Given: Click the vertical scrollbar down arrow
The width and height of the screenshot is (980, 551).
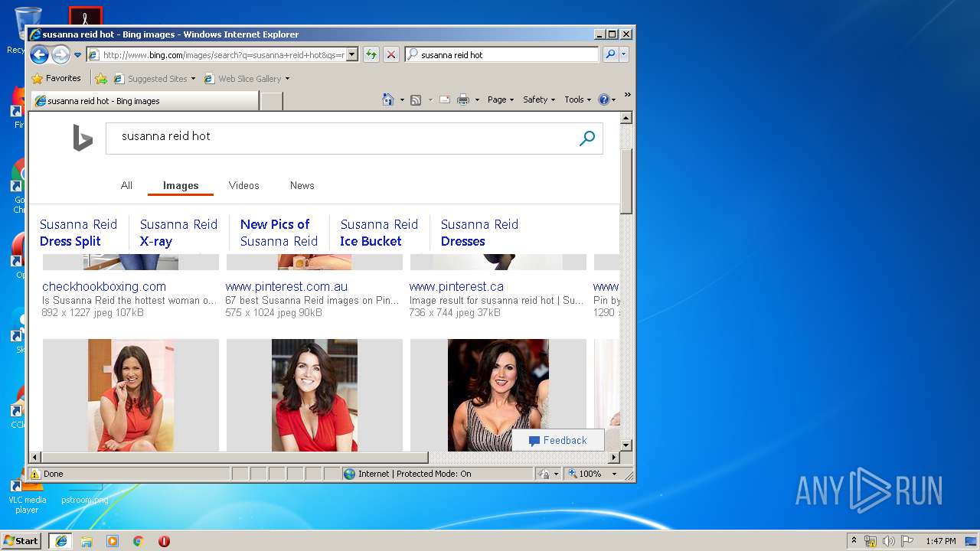Looking at the screenshot, I should tap(626, 445).
